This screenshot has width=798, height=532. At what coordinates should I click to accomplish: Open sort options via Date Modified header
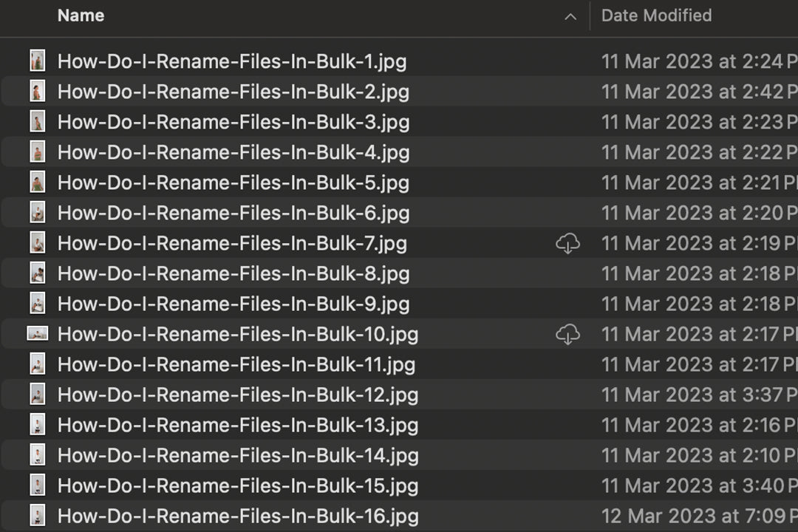tap(656, 16)
